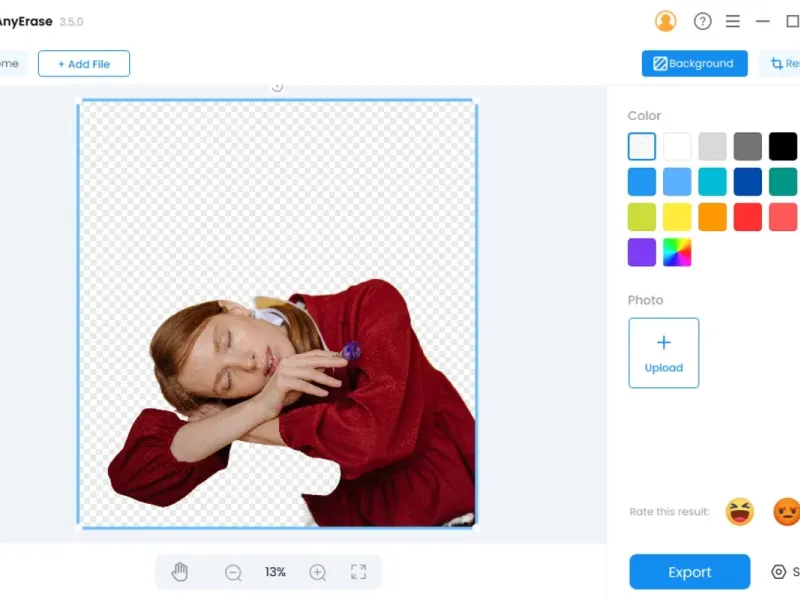Click the zoom out magnifier icon
This screenshot has height=600, width=800.
(x=233, y=572)
